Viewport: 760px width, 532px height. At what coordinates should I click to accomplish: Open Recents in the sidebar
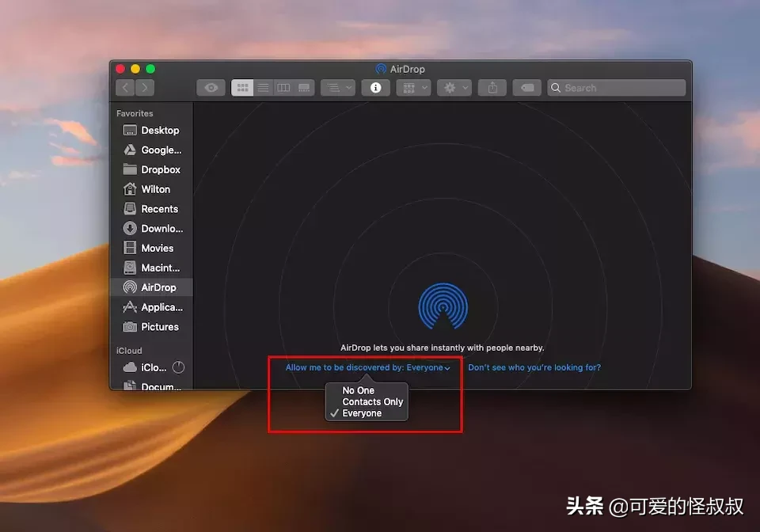[x=152, y=209]
